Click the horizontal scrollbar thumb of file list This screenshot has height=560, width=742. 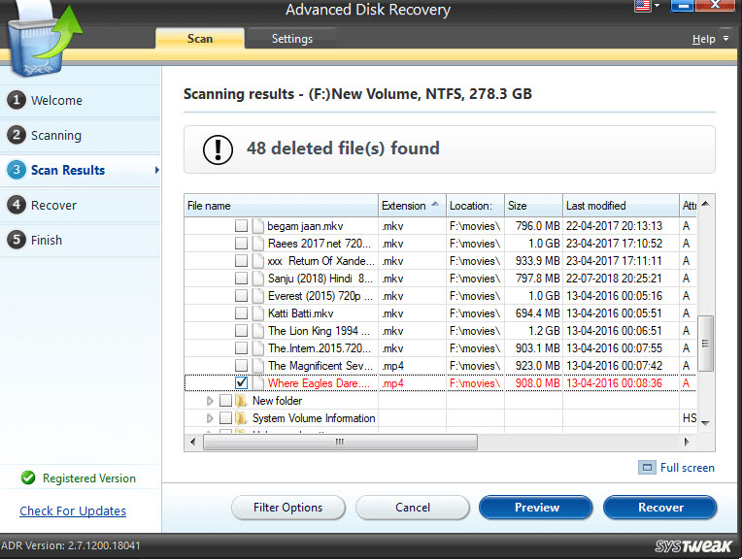(x=339, y=442)
